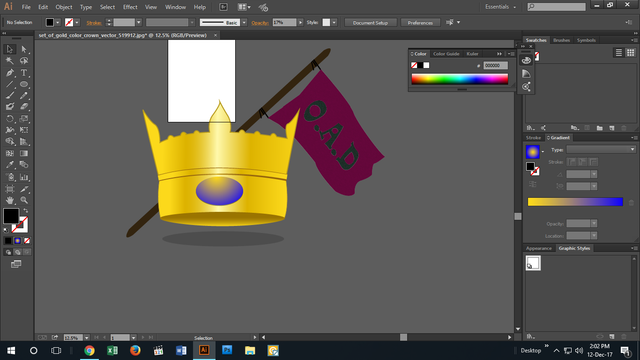Open the zoom level dropdown

click(x=87, y=338)
